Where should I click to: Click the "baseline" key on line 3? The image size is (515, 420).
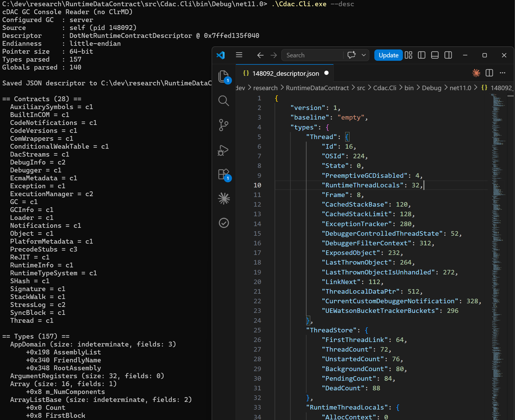click(310, 117)
